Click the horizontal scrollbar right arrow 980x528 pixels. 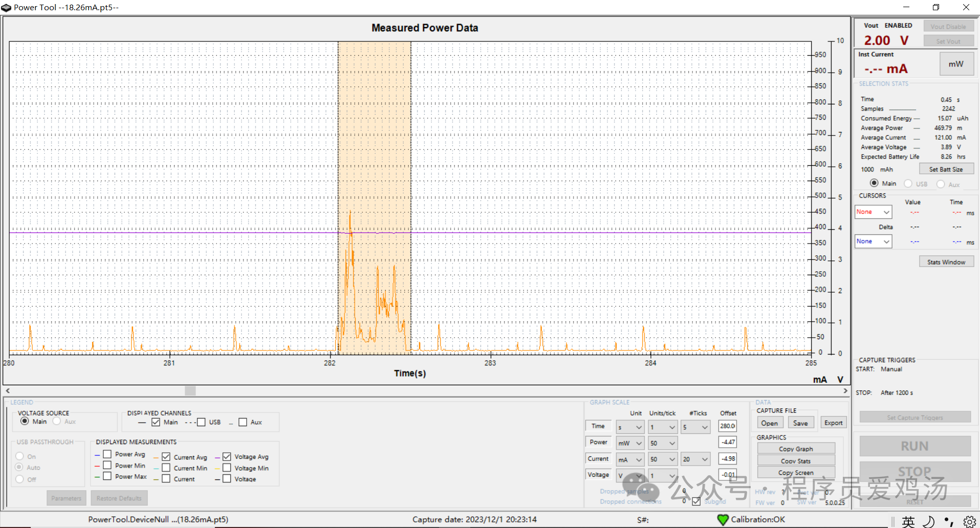(x=845, y=391)
